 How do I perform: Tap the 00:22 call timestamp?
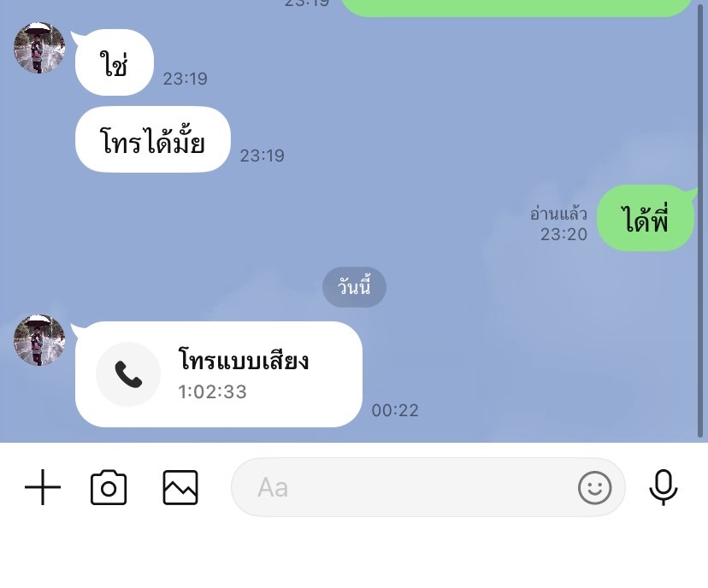pos(395,410)
